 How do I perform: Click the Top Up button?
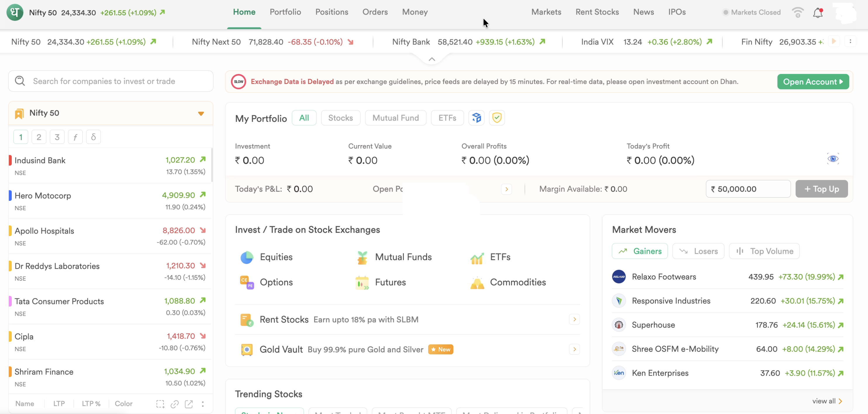tap(822, 189)
